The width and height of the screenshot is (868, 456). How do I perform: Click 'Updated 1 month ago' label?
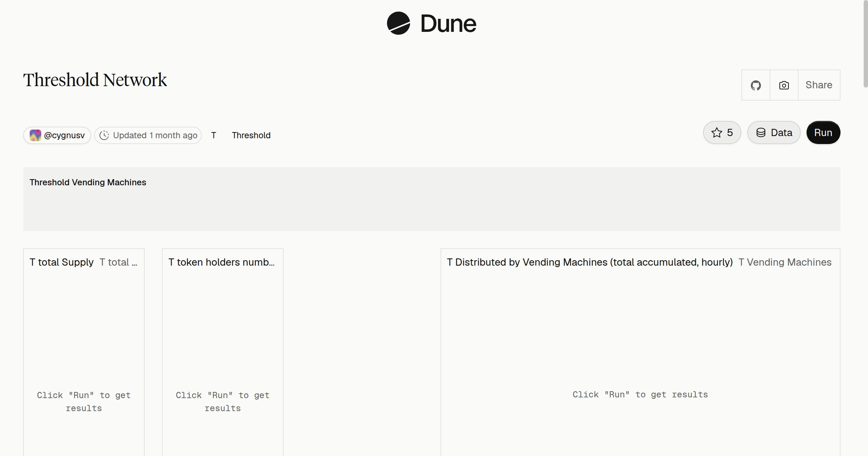coord(155,135)
